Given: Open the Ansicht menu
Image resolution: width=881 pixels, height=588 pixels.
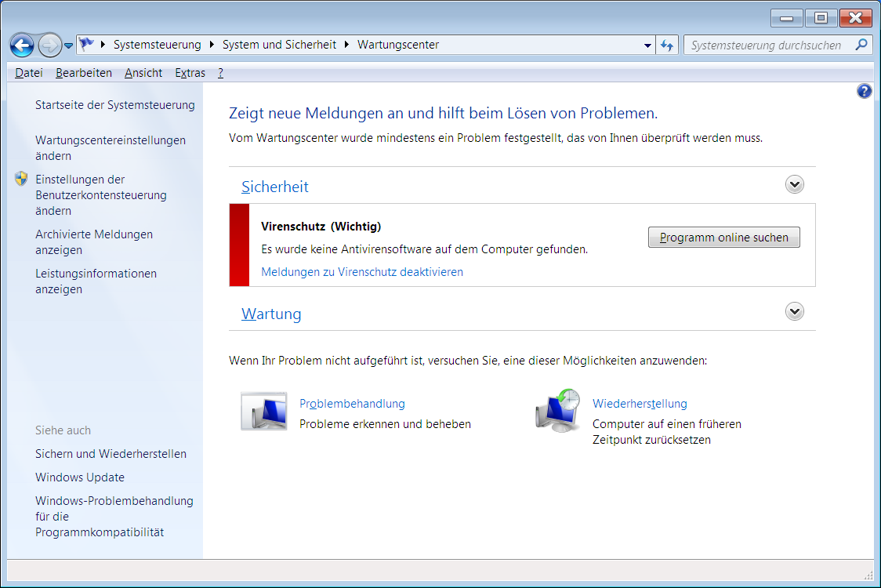Looking at the screenshot, I should tap(143, 72).
